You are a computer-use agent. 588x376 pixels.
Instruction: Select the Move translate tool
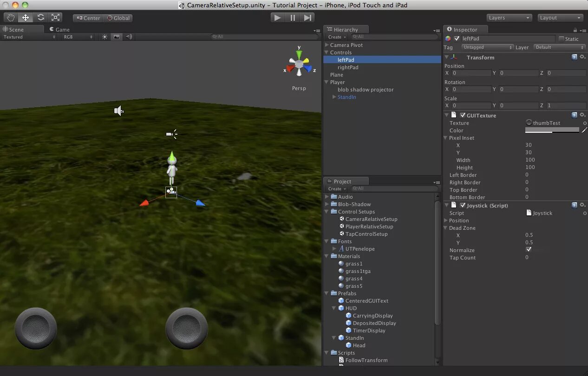pyautogui.click(x=26, y=18)
